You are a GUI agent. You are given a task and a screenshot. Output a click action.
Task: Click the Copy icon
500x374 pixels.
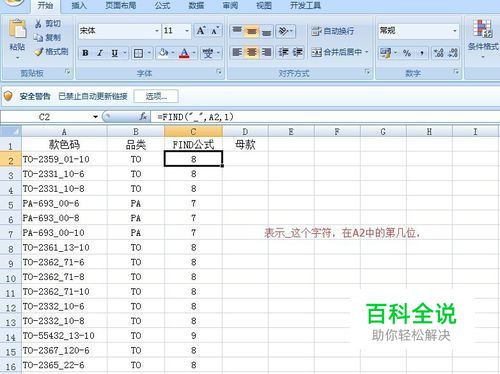pos(38,38)
